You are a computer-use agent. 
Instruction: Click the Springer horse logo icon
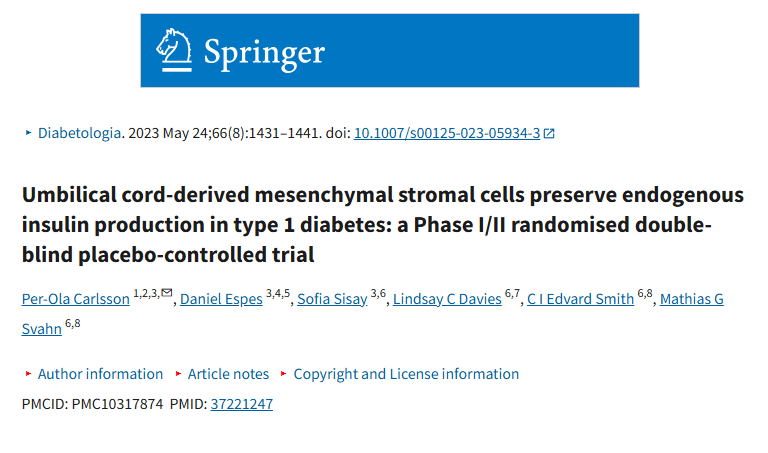coord(175,49)
